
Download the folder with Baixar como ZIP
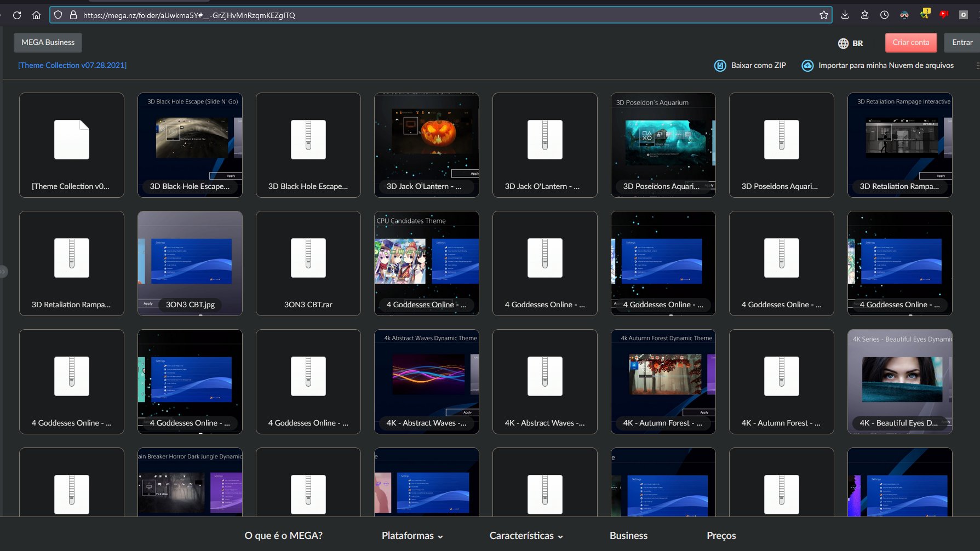coord(750,65)
